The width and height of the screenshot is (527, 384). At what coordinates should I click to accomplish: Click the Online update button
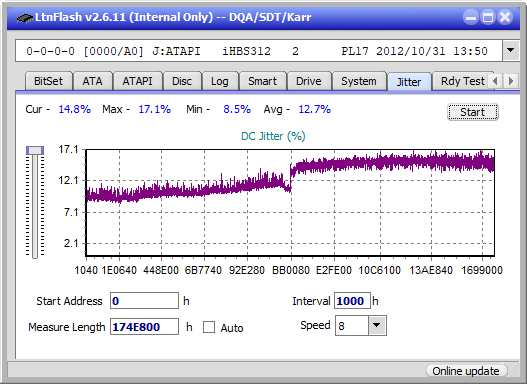(x=466, y=371)
